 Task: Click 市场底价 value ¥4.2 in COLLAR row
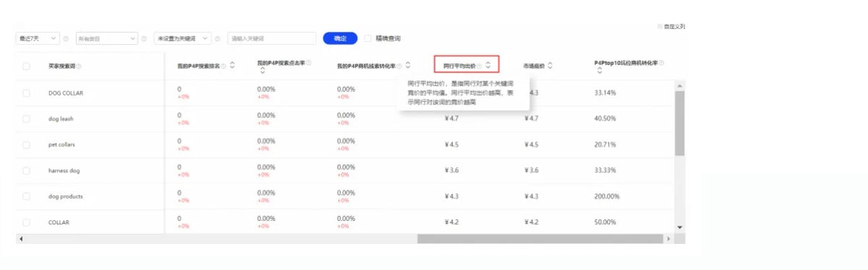(532, 222)
